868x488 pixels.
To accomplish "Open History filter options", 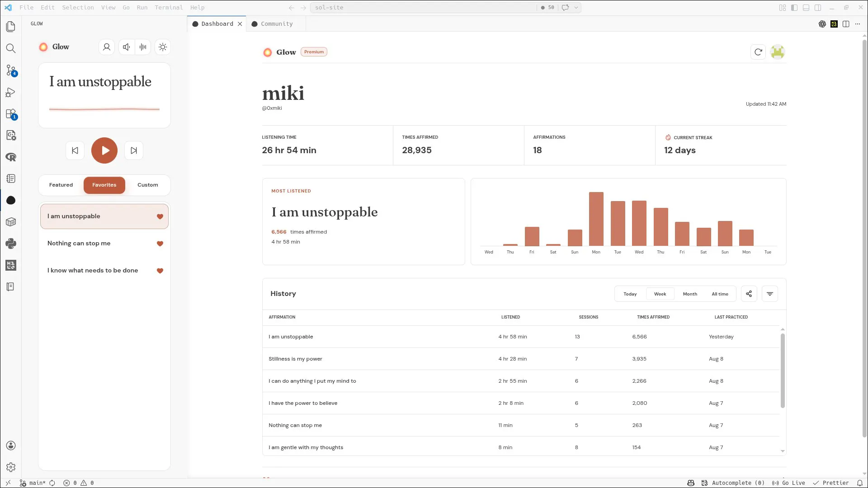I will 770,294.
